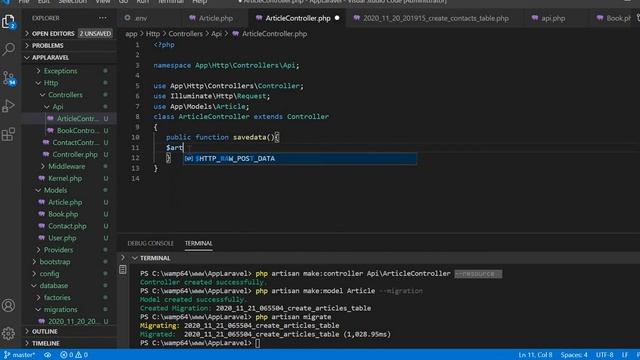The height and width of the screenshot is (360, 640).
Task: Collapse the Api folder
Action: pyautogui.click(x=58, y=107)
